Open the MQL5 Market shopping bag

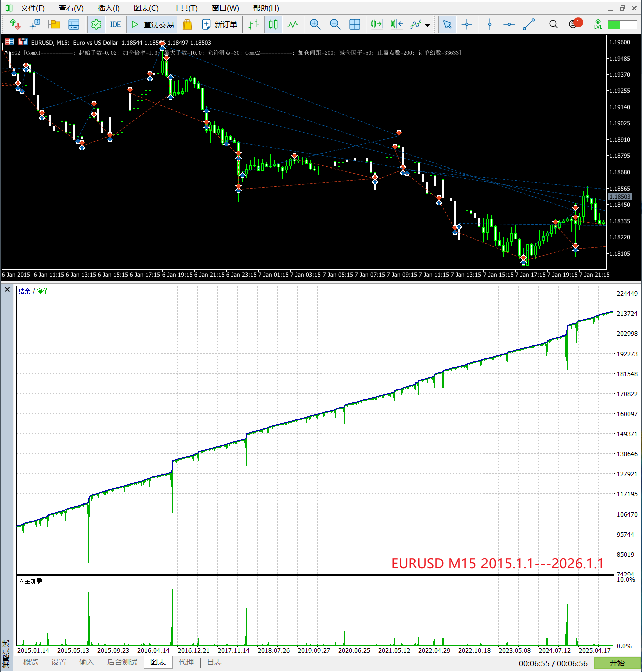tap(187, 24)
